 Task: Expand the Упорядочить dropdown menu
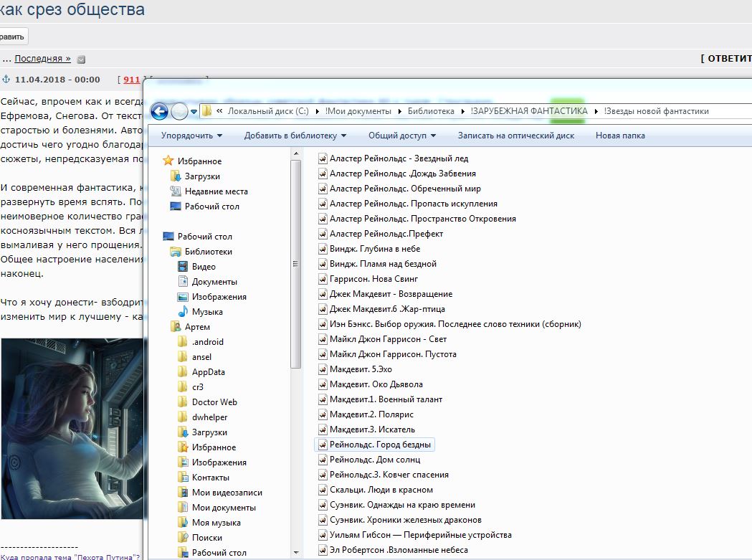point(191,136)
